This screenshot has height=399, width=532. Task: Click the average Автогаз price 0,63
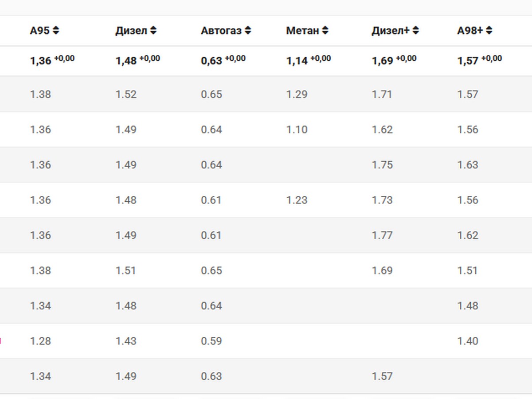[x=211, y=61]
